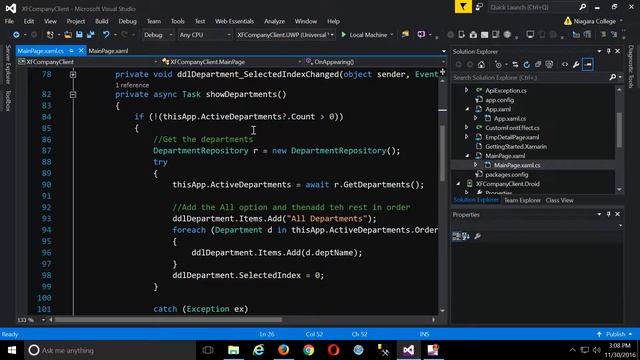Click the Alphabetical sort icon in Properties
640x360 pixels.
(466, 236)
